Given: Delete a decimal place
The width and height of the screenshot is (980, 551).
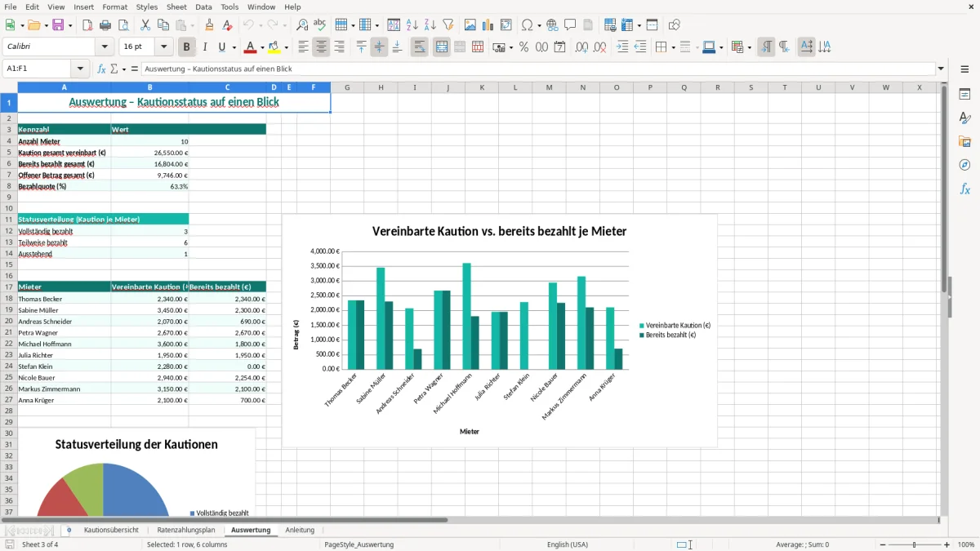Looking at the screenshot, I should coord(600,47).
